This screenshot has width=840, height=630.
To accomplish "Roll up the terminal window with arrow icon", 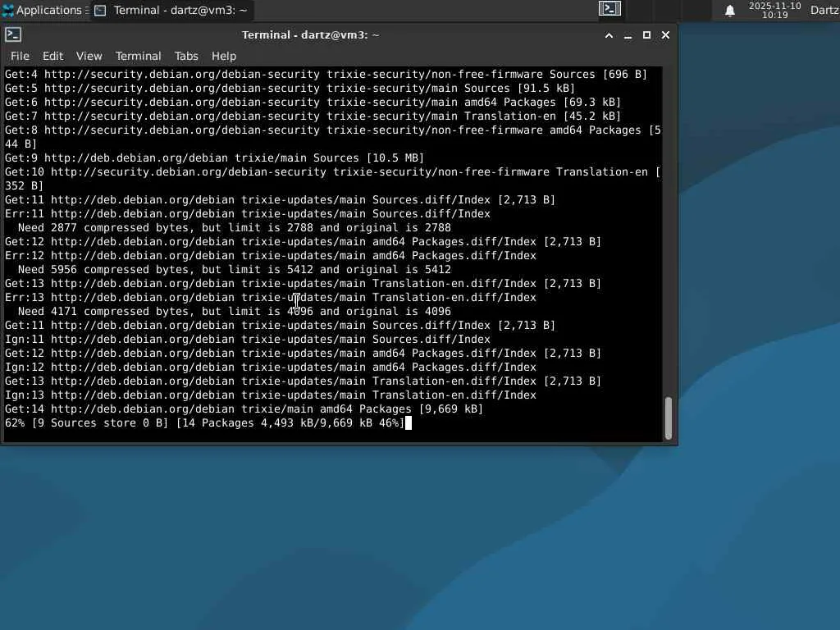I will [x=609, y=35].
